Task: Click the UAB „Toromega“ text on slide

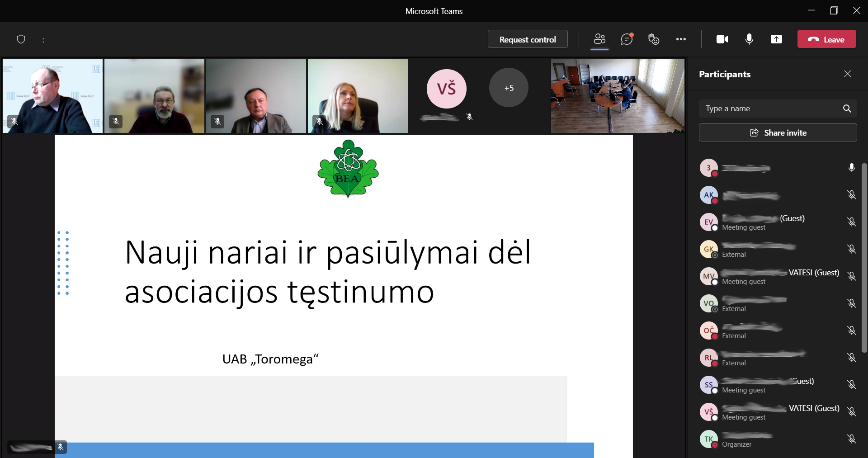Action: [x=270, y=359]
